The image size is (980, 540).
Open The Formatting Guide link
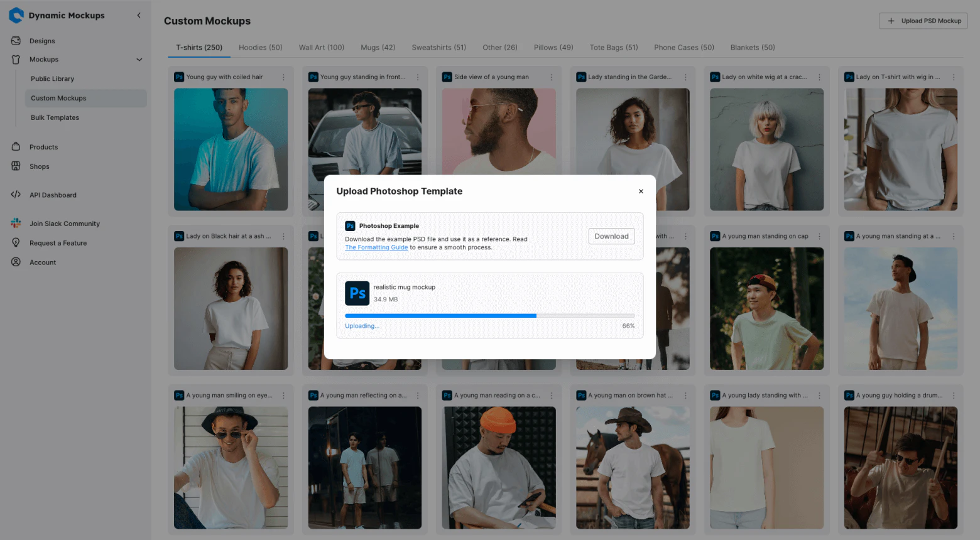[376, 247]
